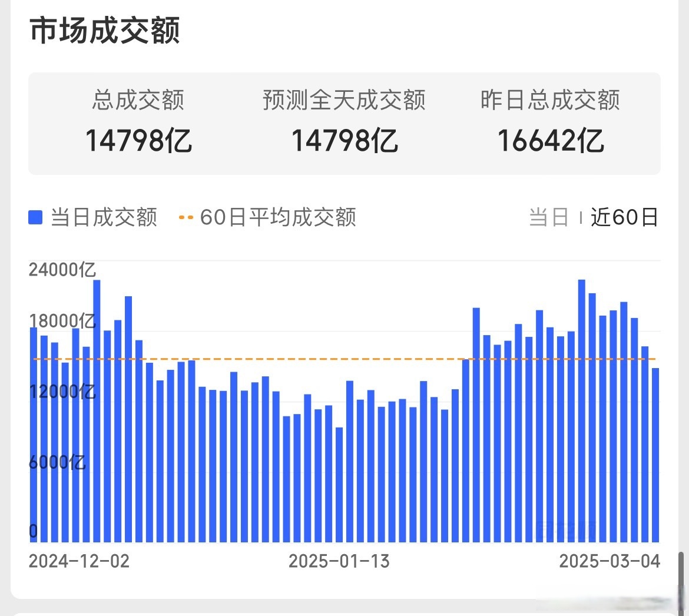Click the orange dashed average line on chart

click(x=353, y=358)
